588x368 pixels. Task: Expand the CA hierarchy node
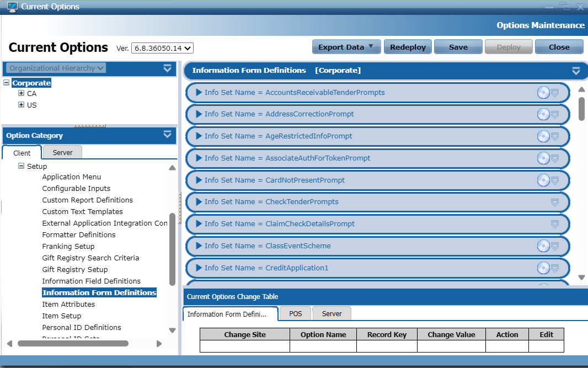[22, 93]
